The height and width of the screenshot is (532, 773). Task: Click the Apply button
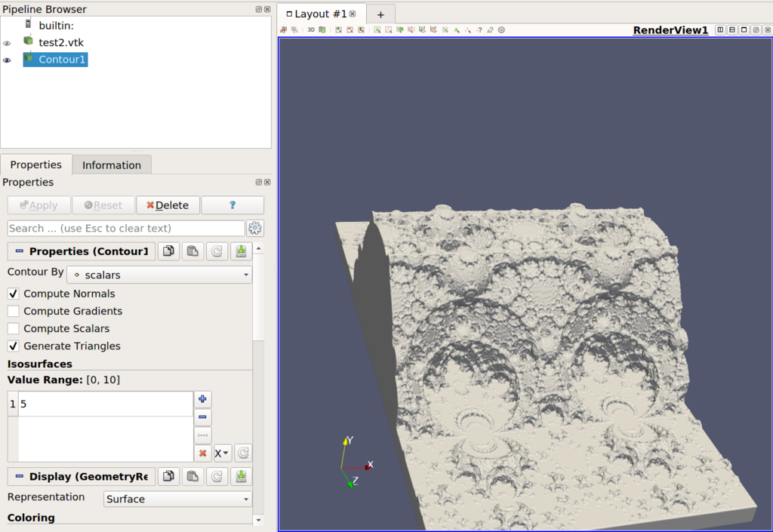tap(39, 205)
